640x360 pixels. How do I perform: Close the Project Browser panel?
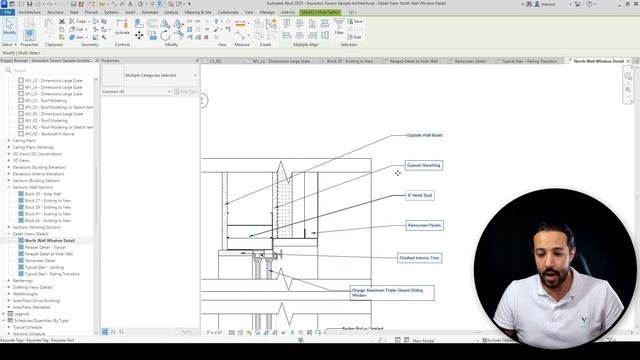tap(97, 60)
